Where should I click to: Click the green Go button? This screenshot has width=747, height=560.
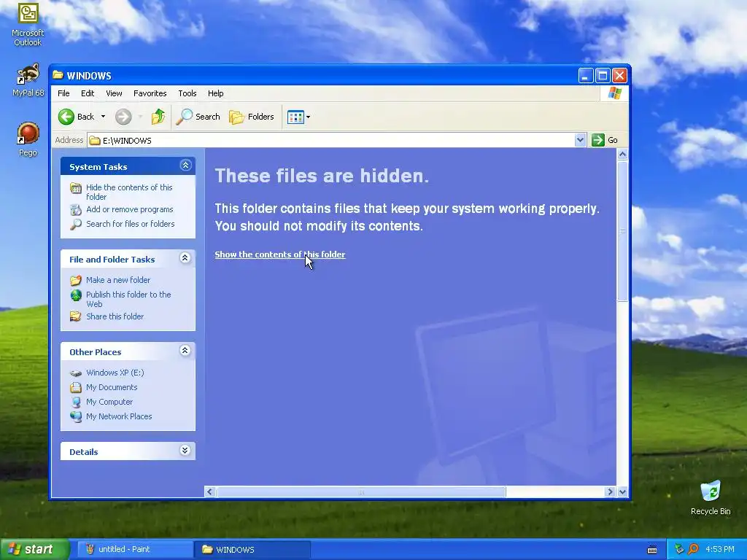(x=605, y=140)
